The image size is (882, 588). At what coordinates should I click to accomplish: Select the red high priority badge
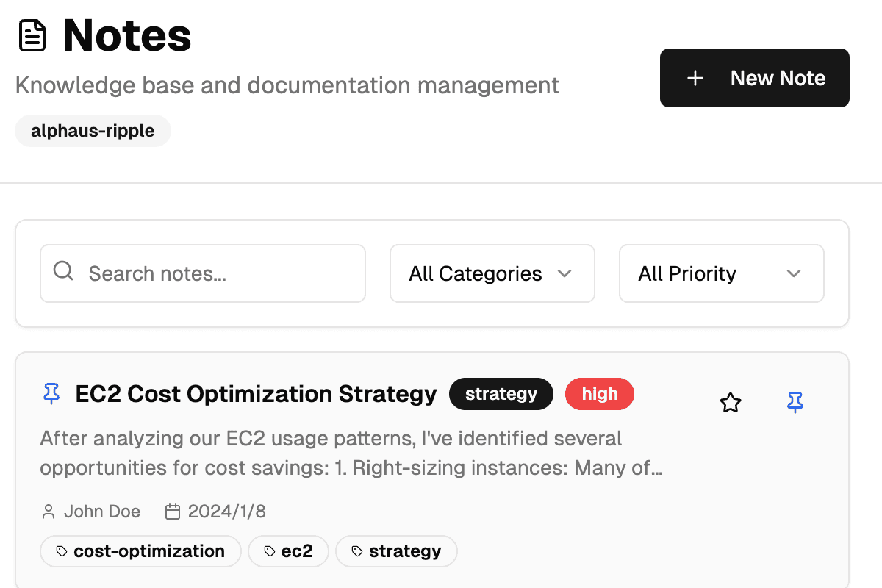(x=599, y=394)
